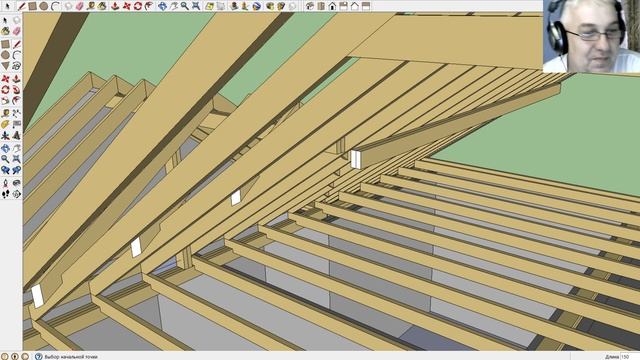640x360 pixels.
Task: Activate Follow Me tool in left palette
Action: [16, 89]
